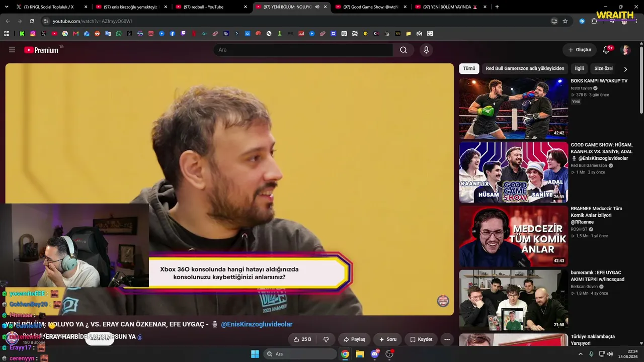The image size is (644, 362).
Task: Go to YouTube Premium home logo
Action: [x=42, y=50]
